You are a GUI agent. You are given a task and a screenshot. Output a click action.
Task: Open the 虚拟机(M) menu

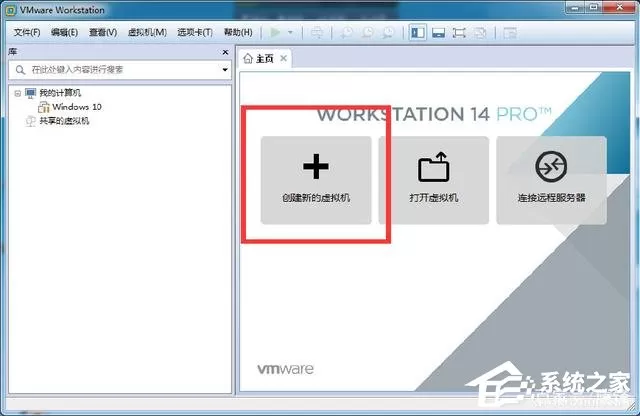point(147,32)
